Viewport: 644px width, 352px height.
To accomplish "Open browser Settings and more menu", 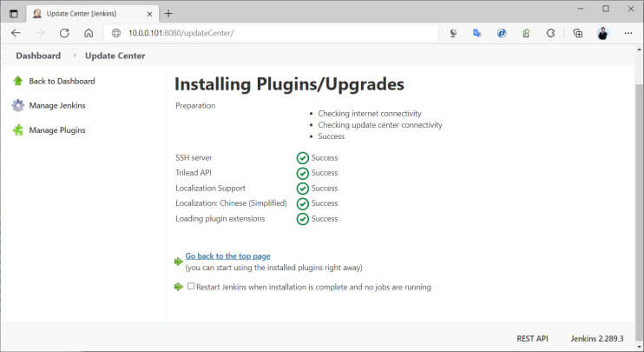I will coord(628,33).
